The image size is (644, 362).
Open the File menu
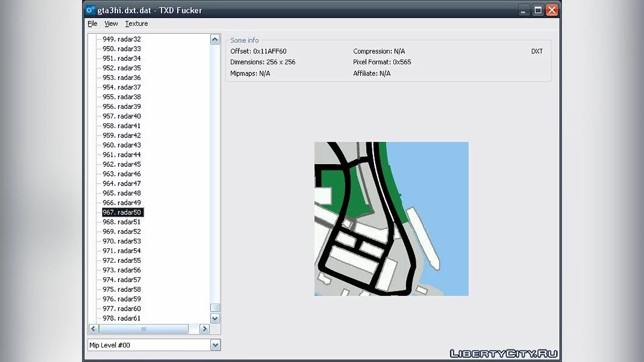(92, 24)
